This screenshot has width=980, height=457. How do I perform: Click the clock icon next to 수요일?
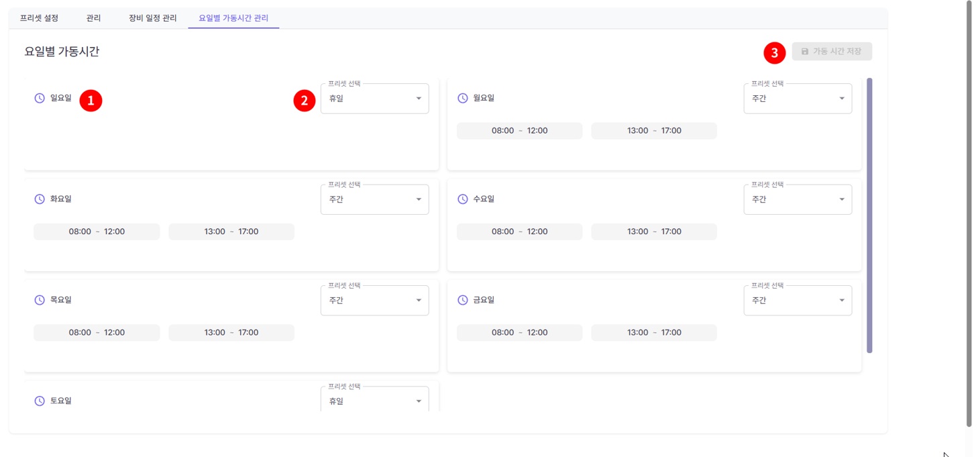pos(462,199)
